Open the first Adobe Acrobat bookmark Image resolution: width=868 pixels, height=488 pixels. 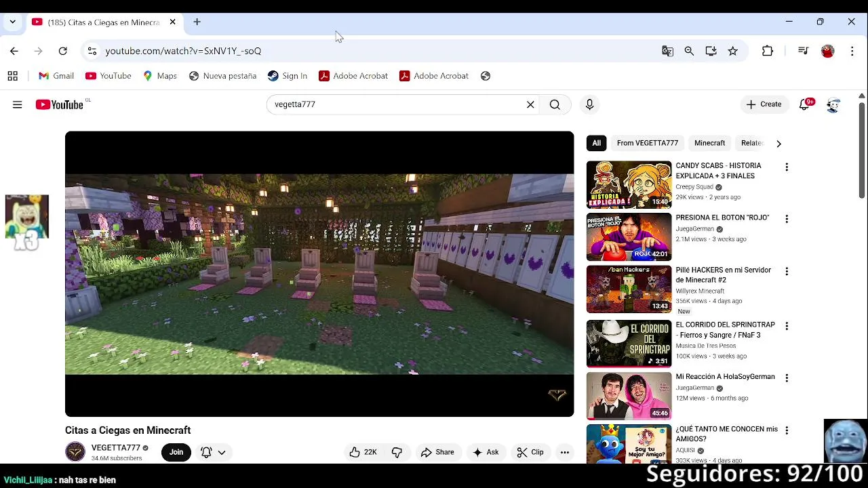(x=353, y=76)
